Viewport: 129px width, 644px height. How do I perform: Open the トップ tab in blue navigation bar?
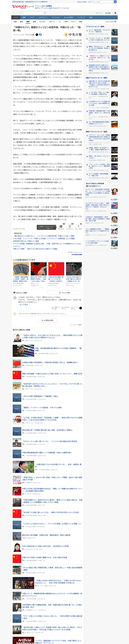click(16, 17)
